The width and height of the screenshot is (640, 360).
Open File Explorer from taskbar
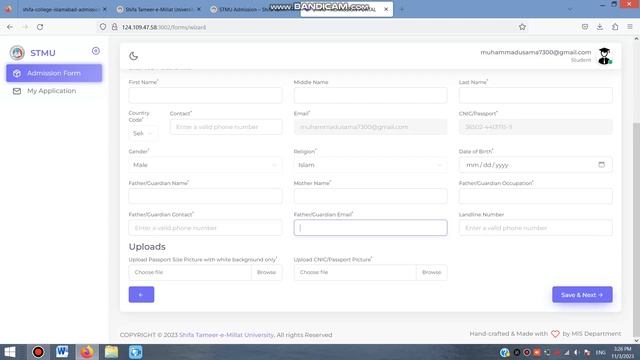pyautogui.click(x=111, y=352)
